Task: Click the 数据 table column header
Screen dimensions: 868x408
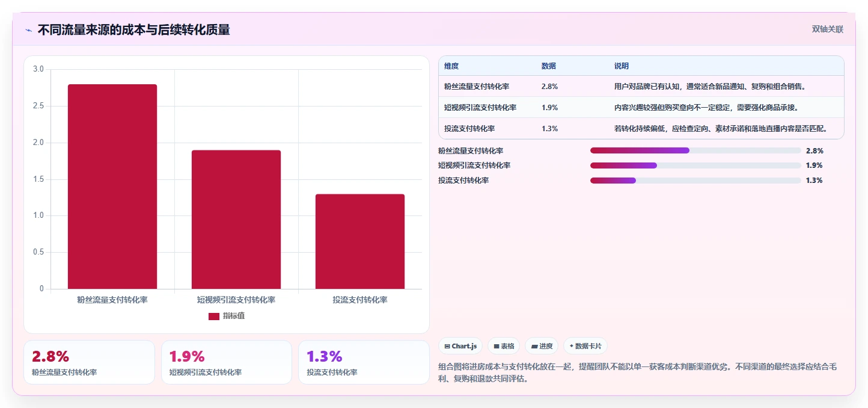Action: [x=549, y=66]
